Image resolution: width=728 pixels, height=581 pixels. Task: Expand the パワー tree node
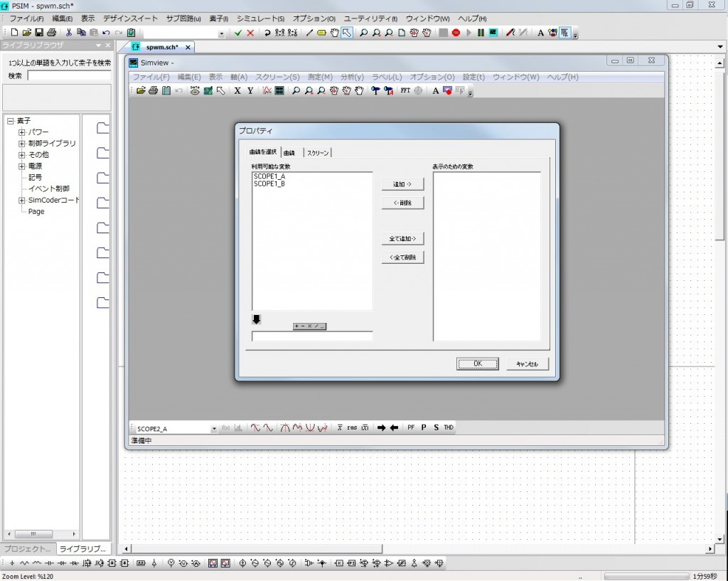click(x=21, y=132)
